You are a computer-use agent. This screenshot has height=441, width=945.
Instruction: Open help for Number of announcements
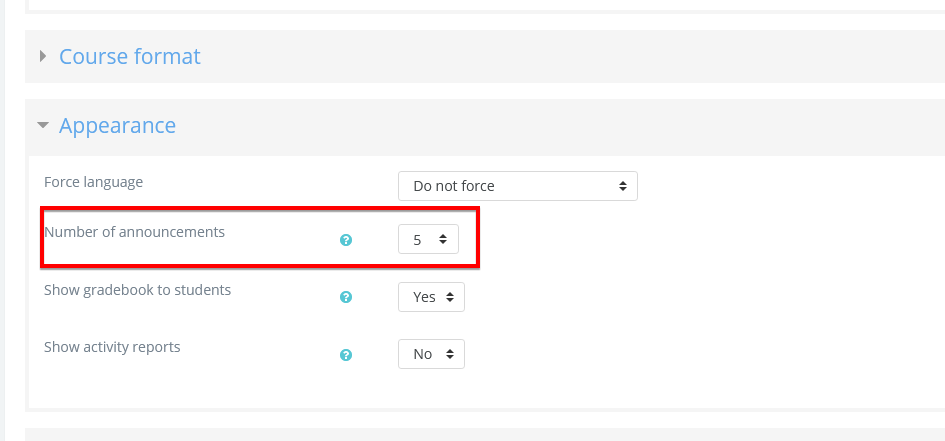[x=346, y=240]
